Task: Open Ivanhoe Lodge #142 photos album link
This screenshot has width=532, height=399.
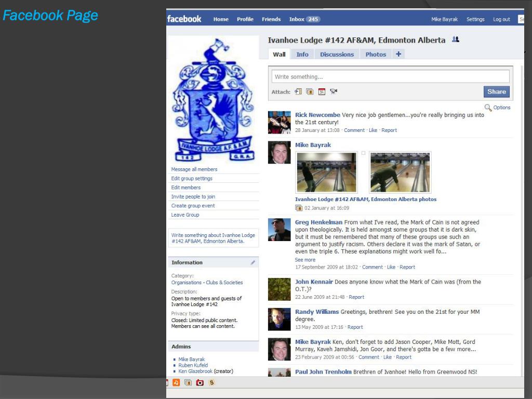Action: 366,199
